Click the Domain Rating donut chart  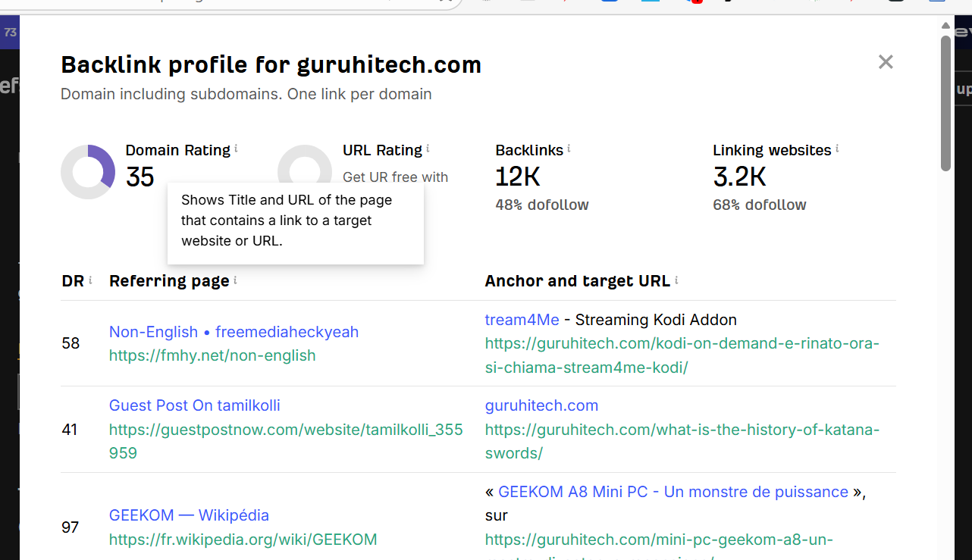coord(89,171)
